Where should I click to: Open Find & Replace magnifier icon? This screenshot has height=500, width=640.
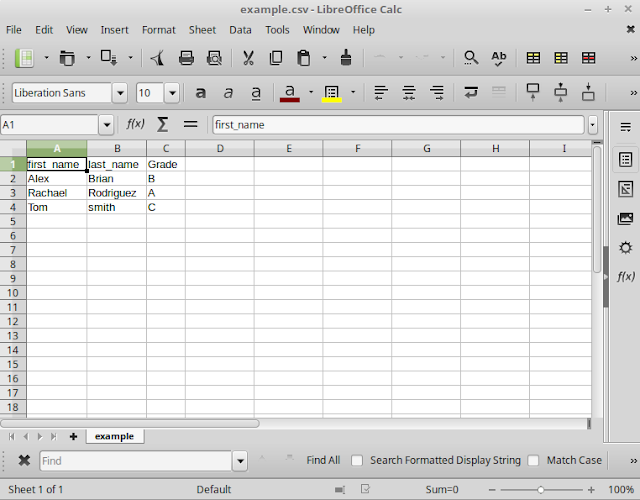pyautogui.click(x=471, y=58)
